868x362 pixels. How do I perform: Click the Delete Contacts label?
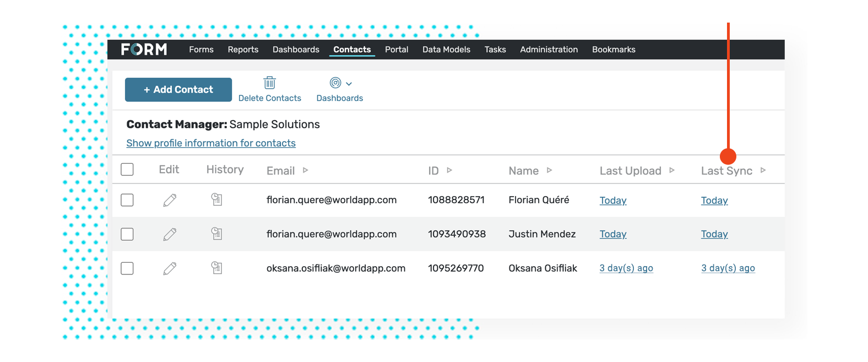(270, 98)
